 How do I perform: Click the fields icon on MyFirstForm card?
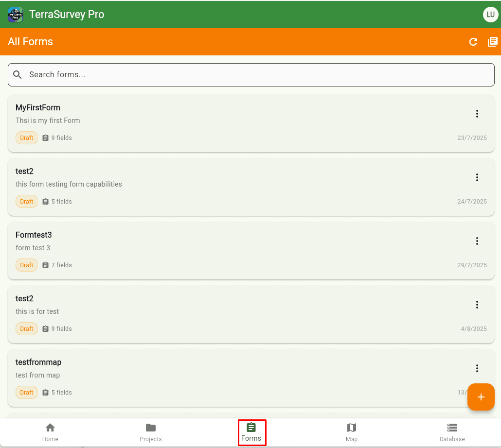click(x=46, y=138)
